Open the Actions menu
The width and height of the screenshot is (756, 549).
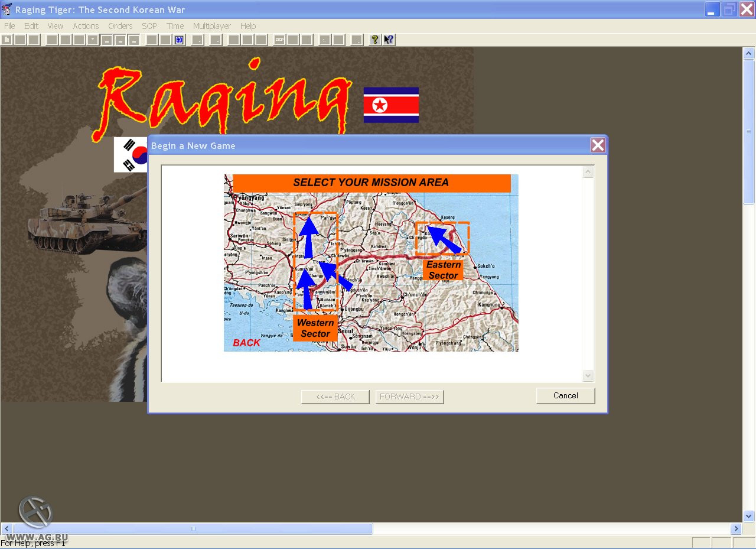tap(86, 26)
